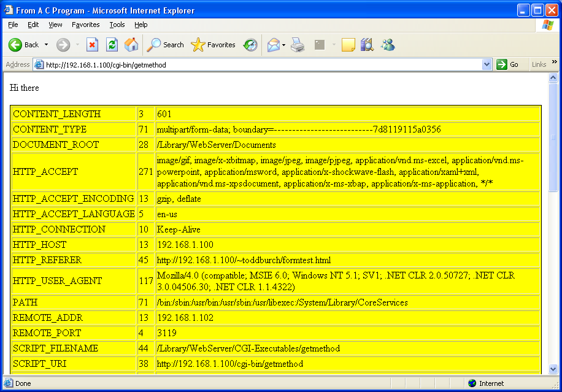Click the Go button
The width and height of the screenshot is (562, 392).
507,64
